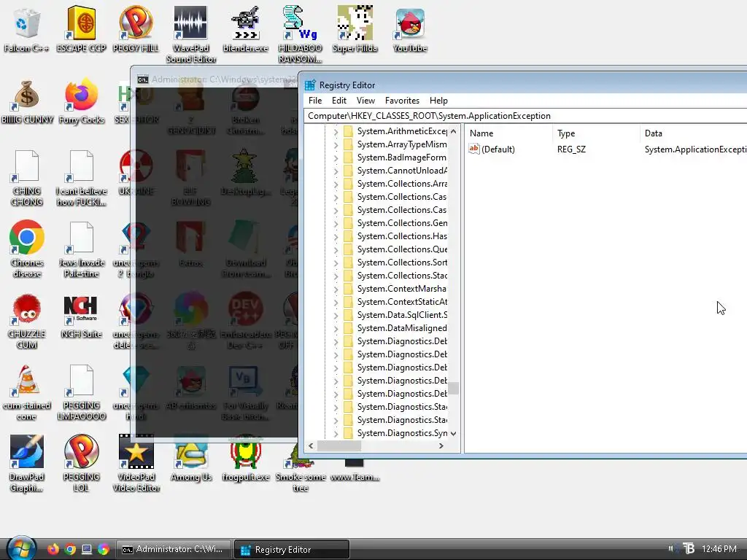The height and width of the screenshot is (560, 747).
Task: Open the taskbar clock showing 12:46 PM
Action: tap(719, 548)
